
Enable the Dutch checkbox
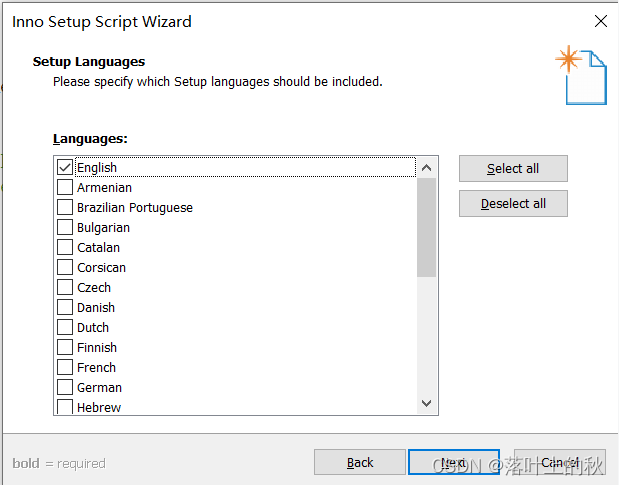tap(65, 327)
